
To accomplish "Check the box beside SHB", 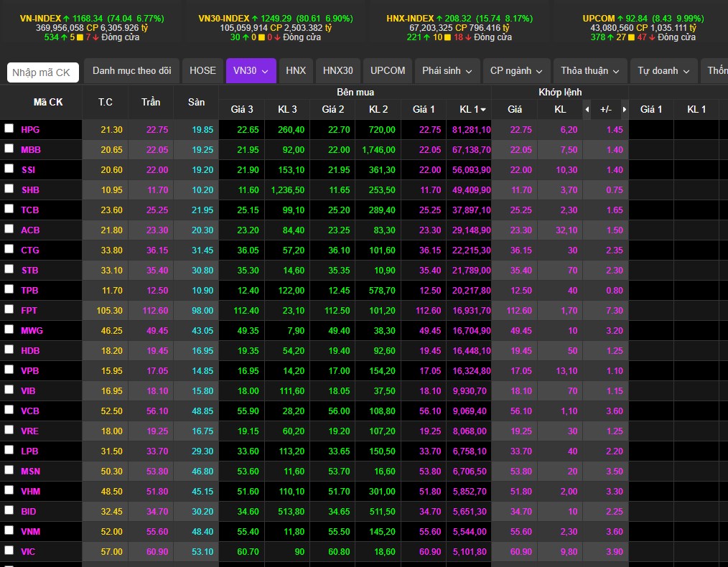I will (x=9, y=189).
